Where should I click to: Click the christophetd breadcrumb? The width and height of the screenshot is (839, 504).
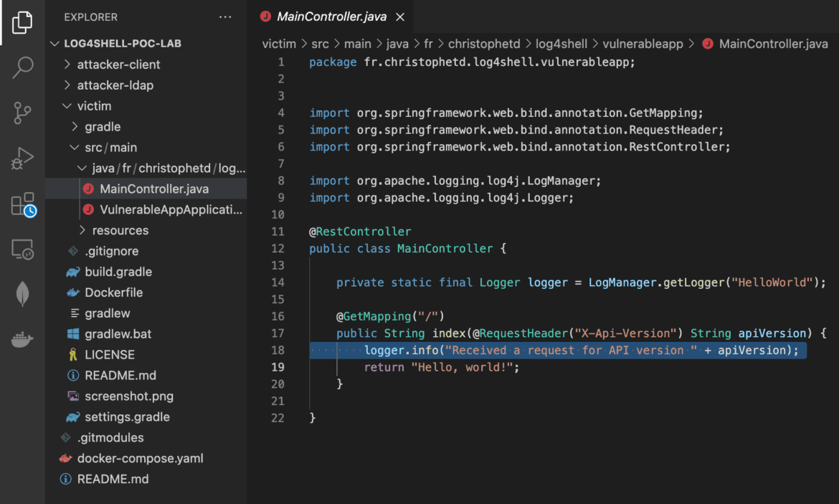tap(484, 44)
